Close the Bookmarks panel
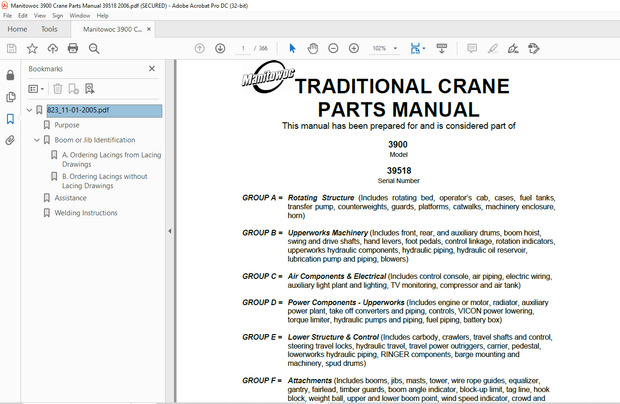 [x=152, y=68]
